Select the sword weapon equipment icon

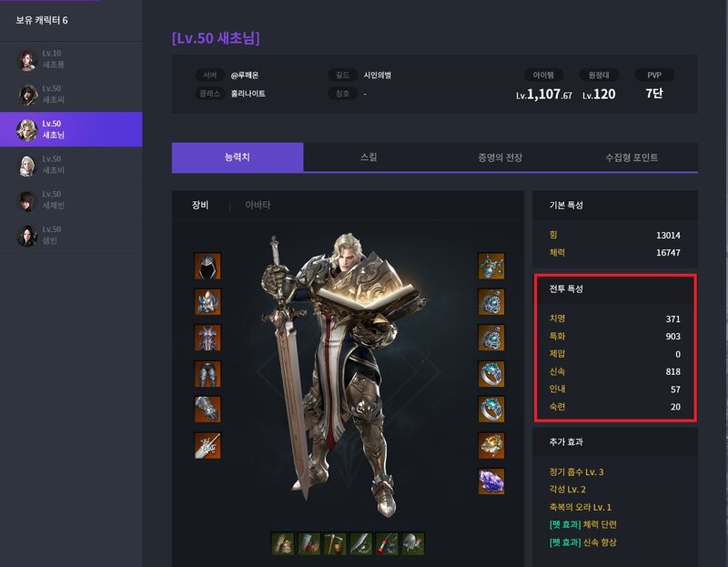pos(207,445)
